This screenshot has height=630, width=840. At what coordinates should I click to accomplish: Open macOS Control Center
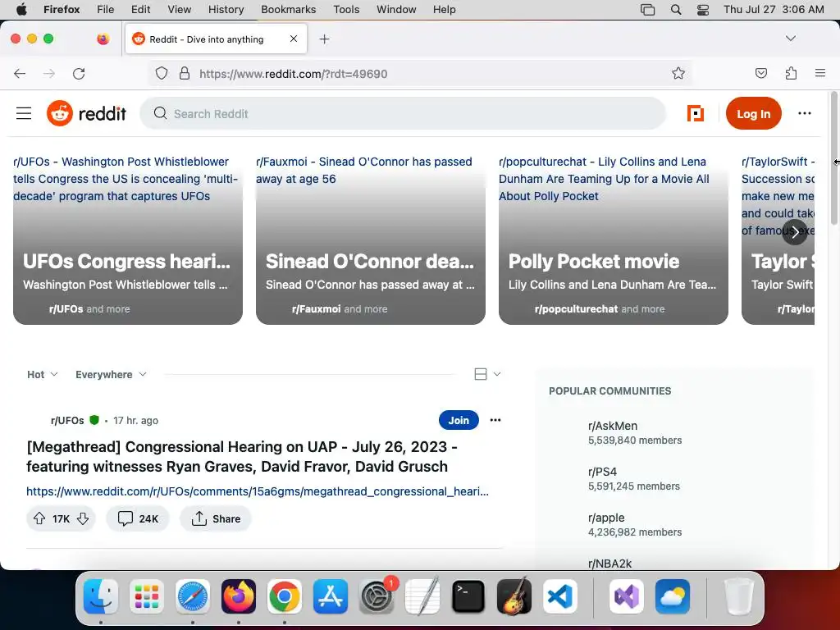pyautogui.click(x=703, y=10)
